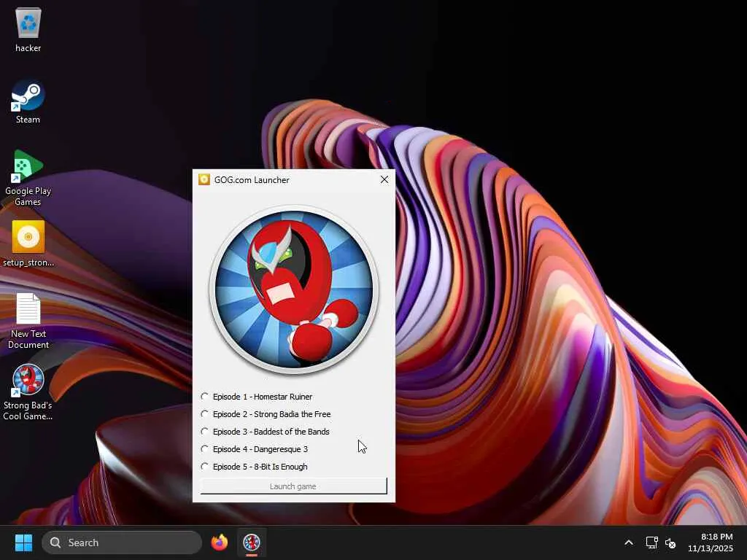Click the muted volume tray icon
Screen dimensions: 747x560
click(x=670, y=542)
